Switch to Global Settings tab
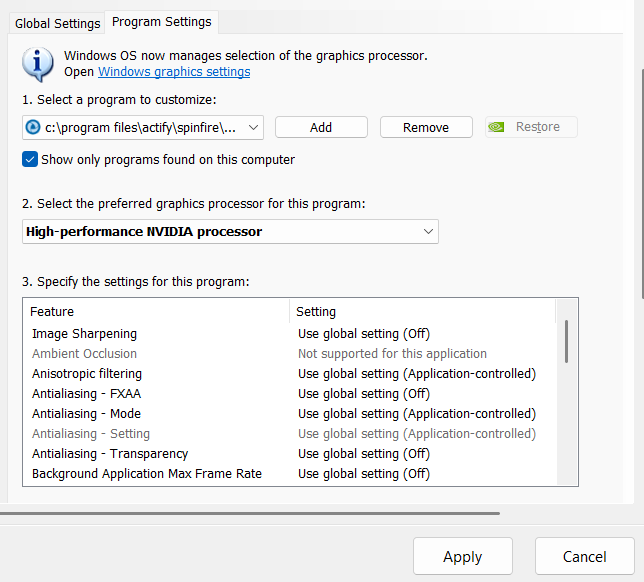This screenshot has width=644, height=582. pyautogui.click(x=57, y=22)
